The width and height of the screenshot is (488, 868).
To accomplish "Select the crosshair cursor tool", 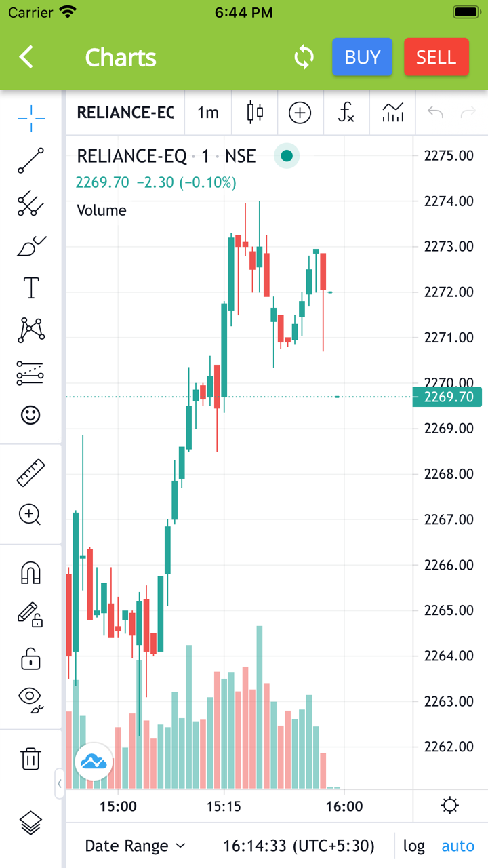I will (31, 119).
